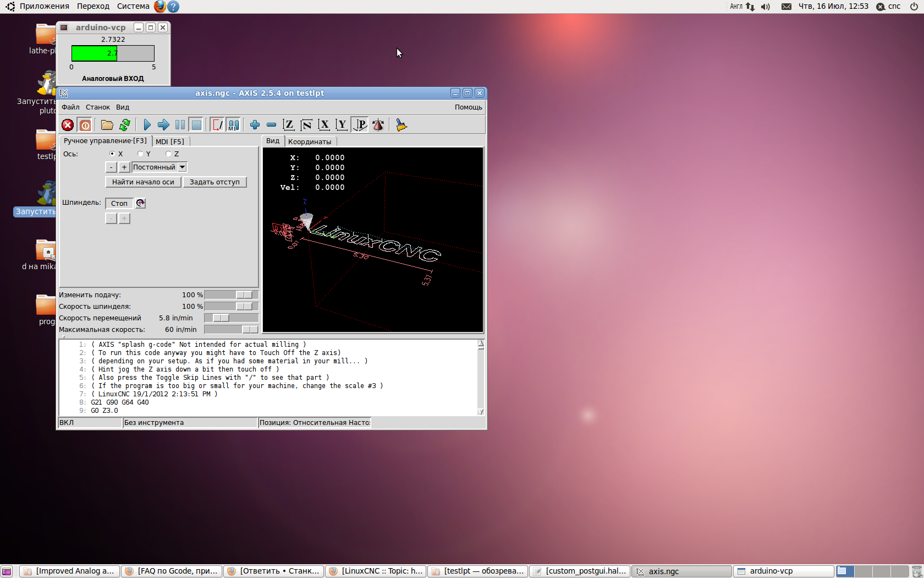The height and width of the screenshot is (578, 924).
Task: Clear the live plot with the broom icon
Action: pos(402,125)
